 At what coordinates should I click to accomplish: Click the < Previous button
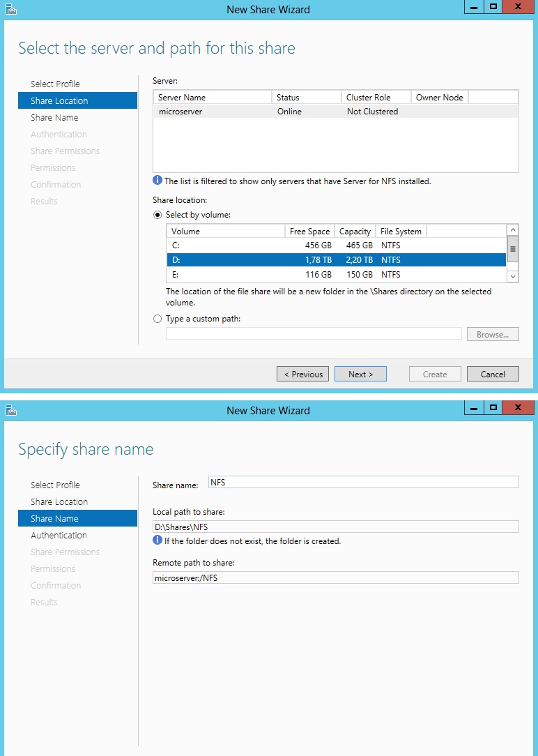[x=303, y=375]
